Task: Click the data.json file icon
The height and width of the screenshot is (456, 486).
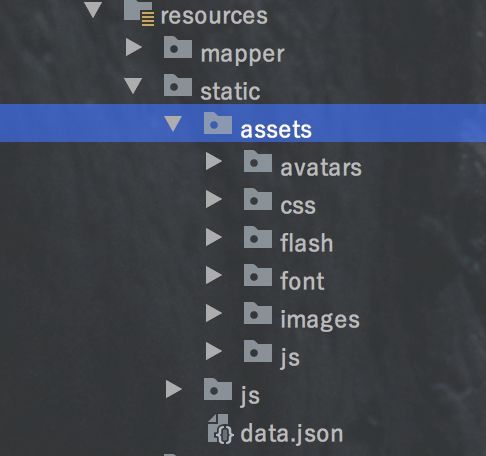Action: click(x=220, y=430)
